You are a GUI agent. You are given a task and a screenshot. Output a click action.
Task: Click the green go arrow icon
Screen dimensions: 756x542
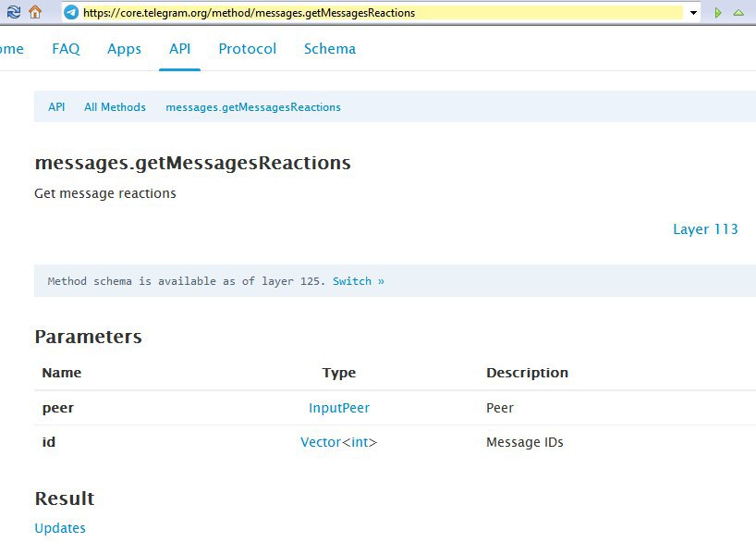click(x=718, y=13)
